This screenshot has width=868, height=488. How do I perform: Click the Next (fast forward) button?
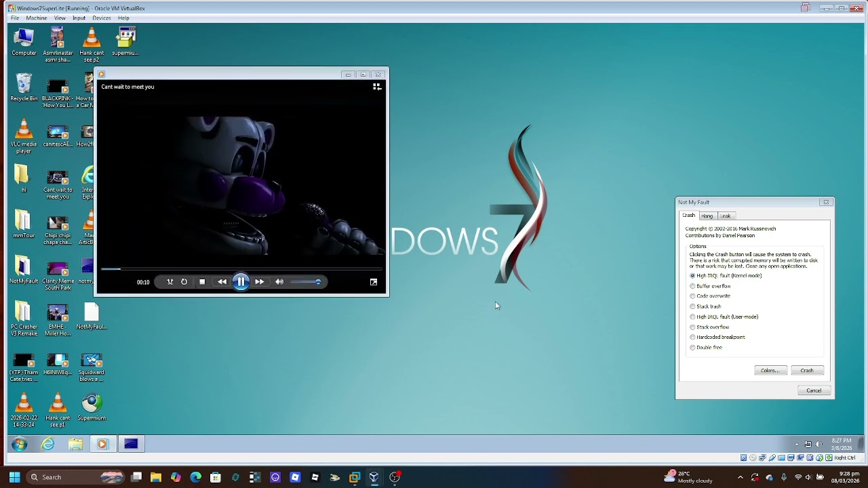pyautogui.click(x=259, y=282)
